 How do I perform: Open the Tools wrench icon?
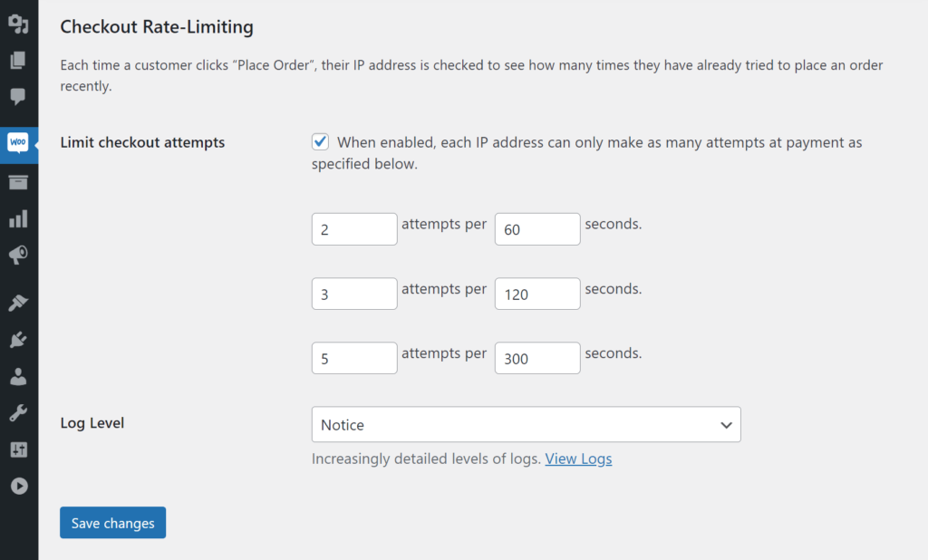pos(18,412)
